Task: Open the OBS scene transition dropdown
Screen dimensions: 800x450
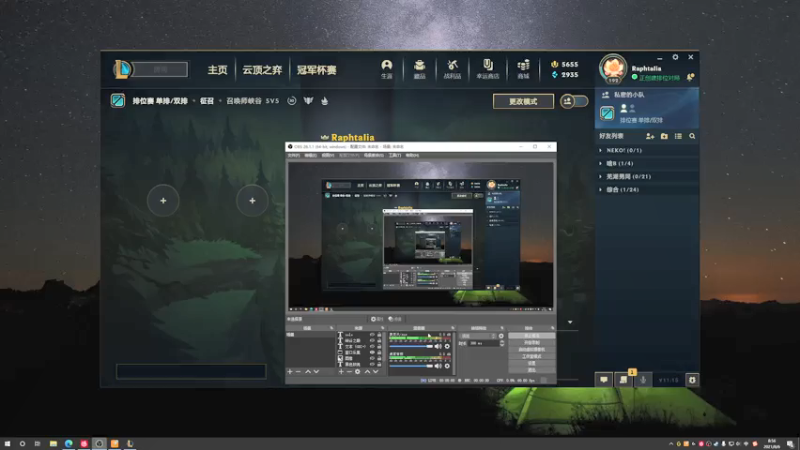Action: pyautogui.click(x=478, y=336)
